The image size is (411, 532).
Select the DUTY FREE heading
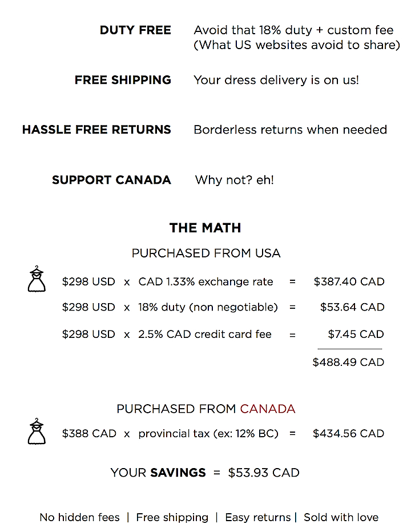coord(135,30)
